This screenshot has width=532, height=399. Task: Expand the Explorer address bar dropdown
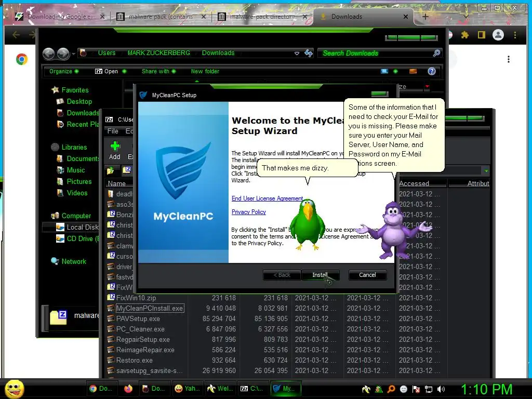(x=297, y=54)
